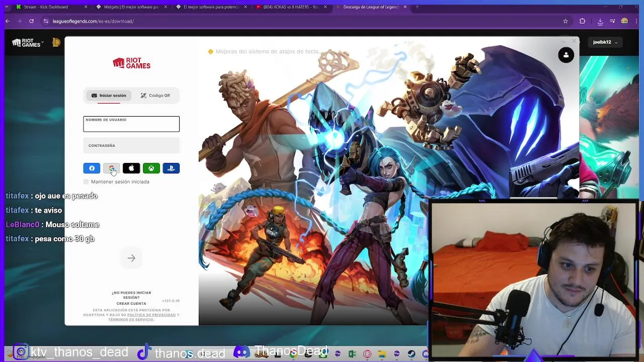The image size is (644, 362).
Task: Close the XOKAS YouTube tab
Action: tap(326, 7)
